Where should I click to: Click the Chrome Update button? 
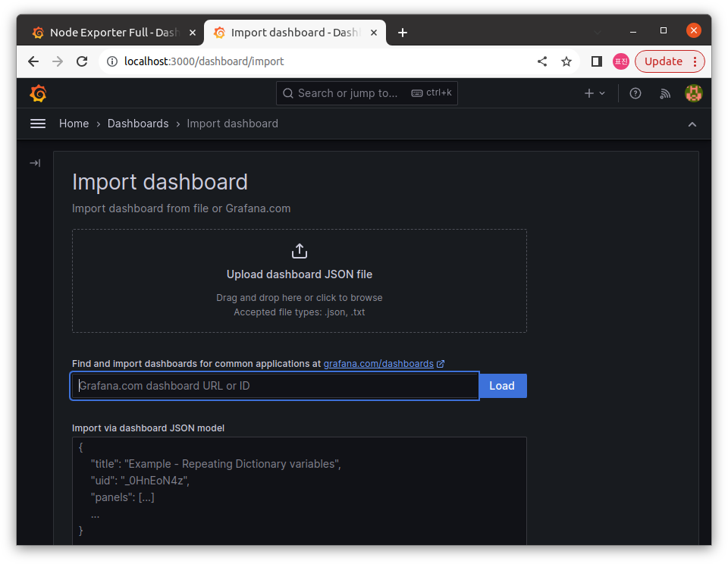pos(663,61)
